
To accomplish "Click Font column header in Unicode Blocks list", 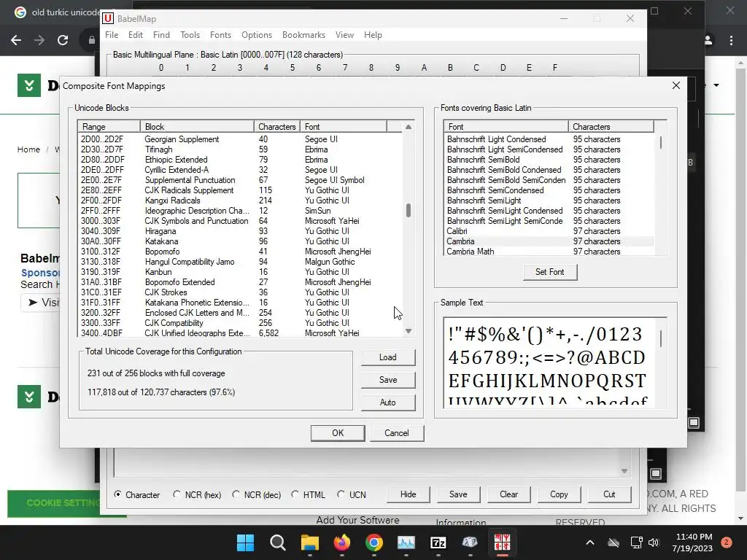I will click(344, 127).
